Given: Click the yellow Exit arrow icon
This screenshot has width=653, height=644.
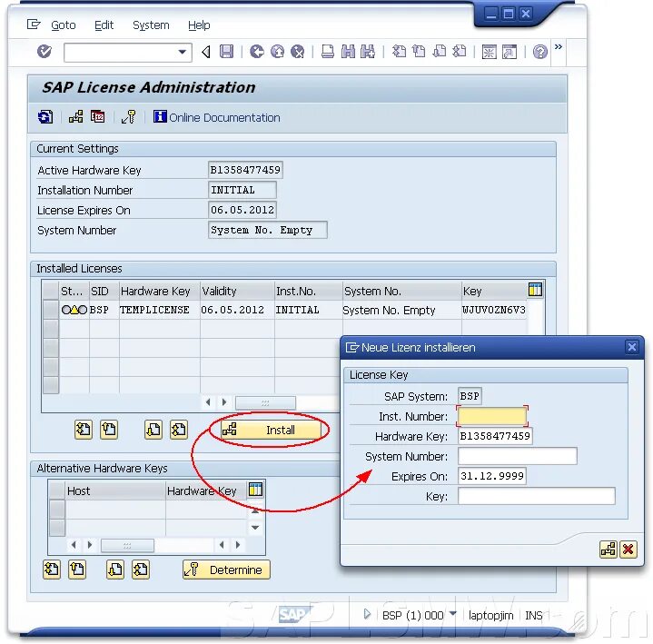Looking at the screenshot, I should click(277, 52).
